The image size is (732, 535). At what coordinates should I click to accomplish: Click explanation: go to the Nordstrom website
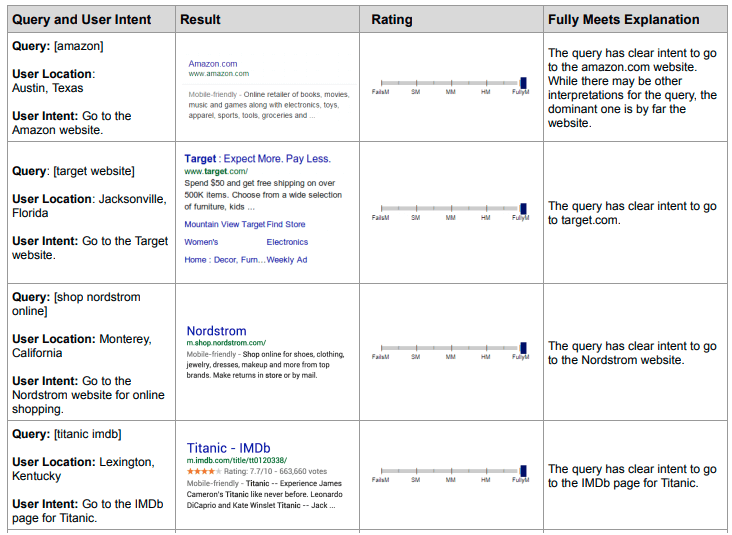pyautogui.click(x=632, y=353)
